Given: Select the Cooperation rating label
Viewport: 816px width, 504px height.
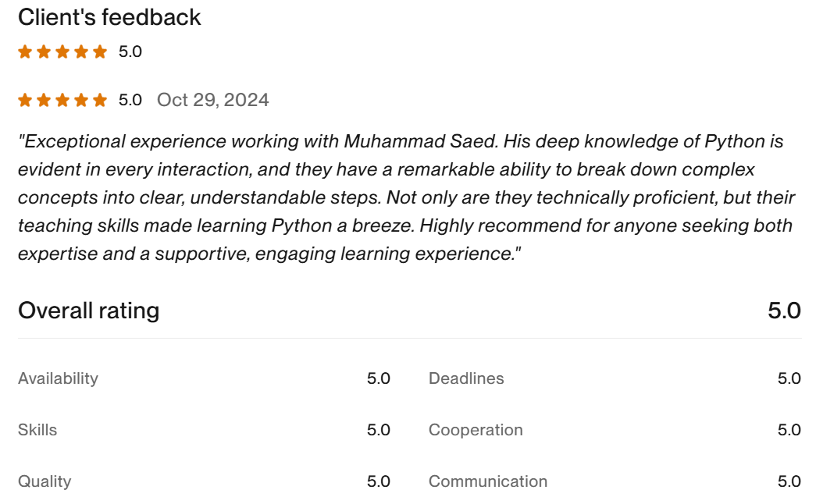Looking at the screenshot, I should [x=476, y=430].
